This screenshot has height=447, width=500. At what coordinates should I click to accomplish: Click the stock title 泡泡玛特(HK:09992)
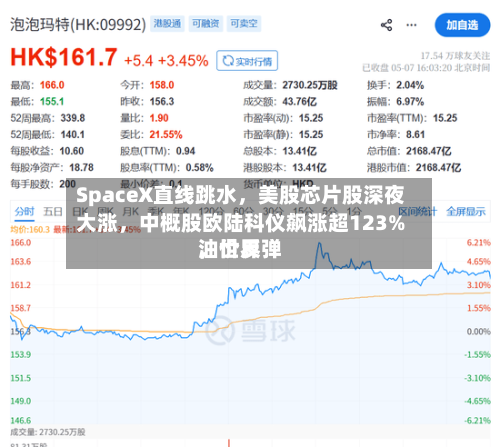78,25
